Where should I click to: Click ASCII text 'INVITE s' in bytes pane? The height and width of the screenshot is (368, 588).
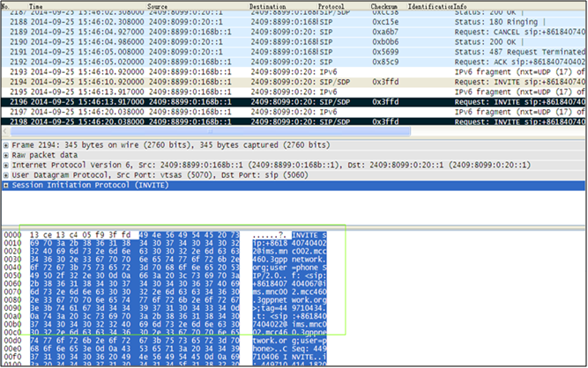click(309, 235)
